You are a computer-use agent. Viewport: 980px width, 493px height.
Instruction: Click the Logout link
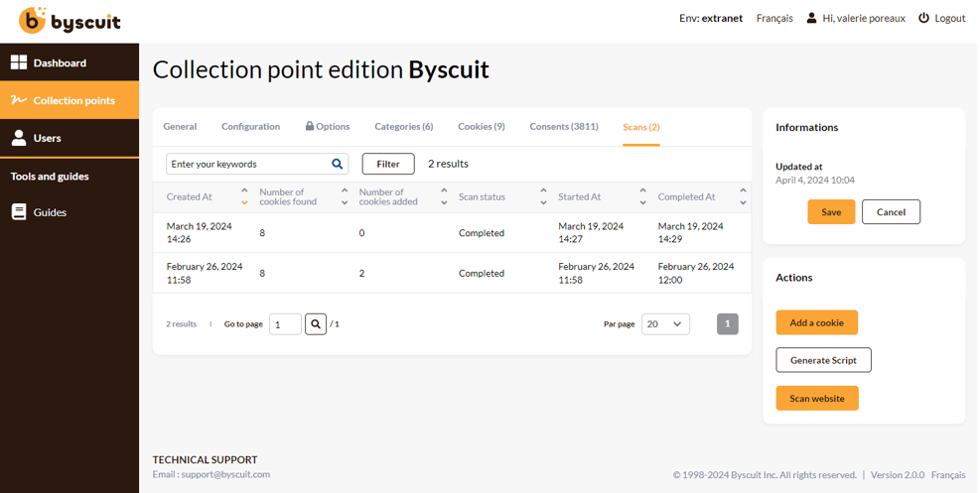(x=950, y=18)
